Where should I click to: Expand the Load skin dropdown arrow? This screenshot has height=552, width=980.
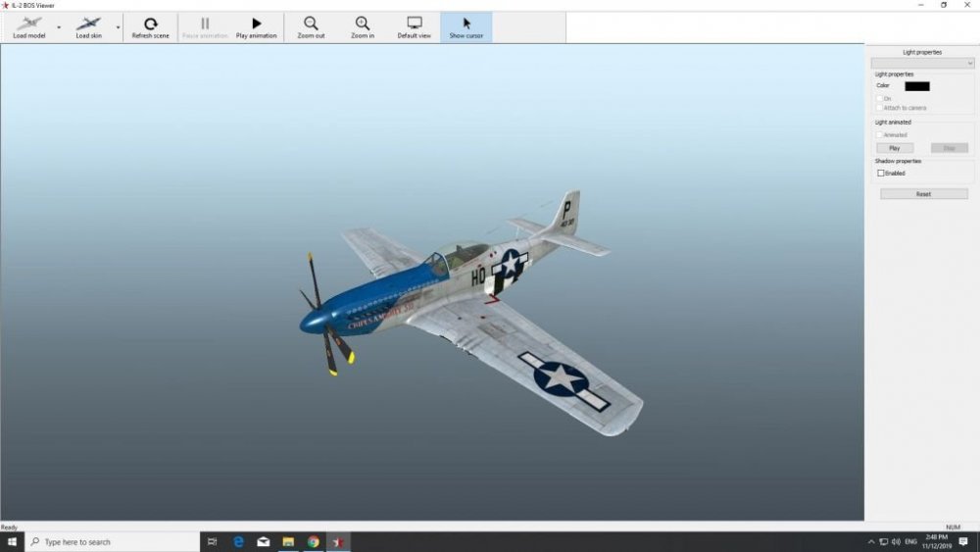click(x=119, y=27)
